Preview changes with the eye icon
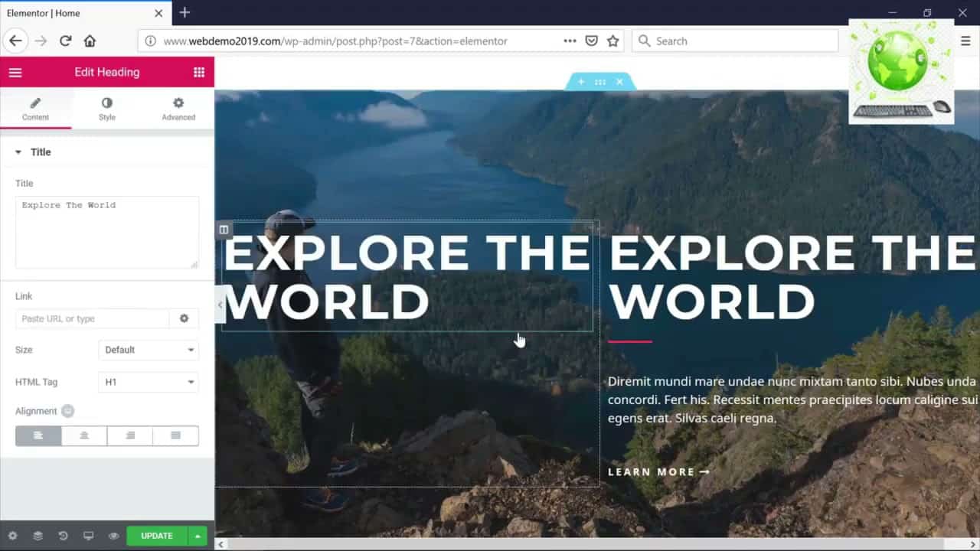This screenshot has height=551, width=980. 114,536
